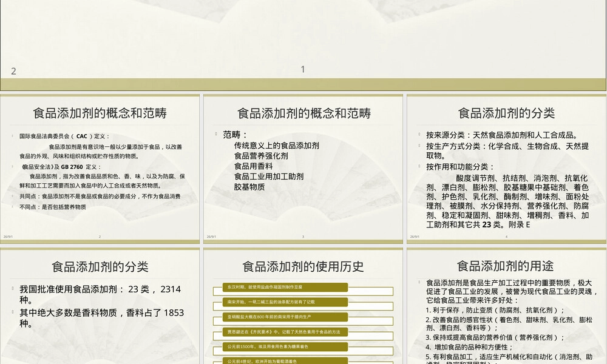Click the page number 2 at top left

(13, 71)
